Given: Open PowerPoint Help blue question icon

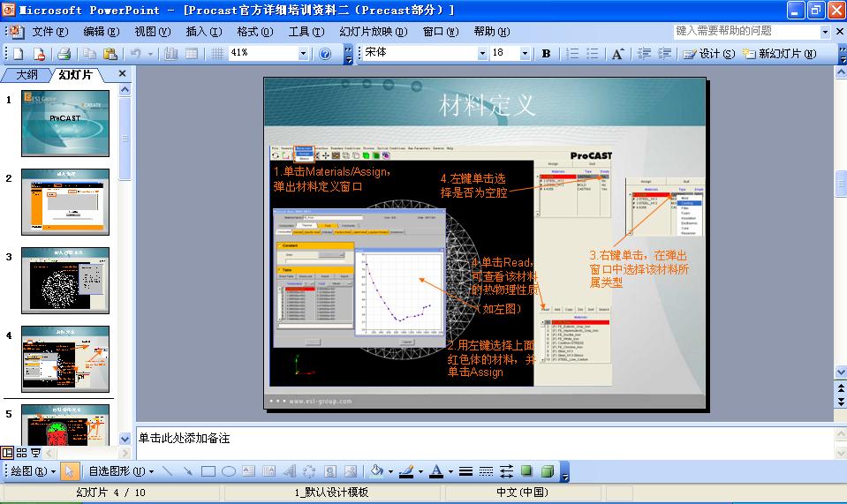Looking at the screenshot, I should [325, 54].
